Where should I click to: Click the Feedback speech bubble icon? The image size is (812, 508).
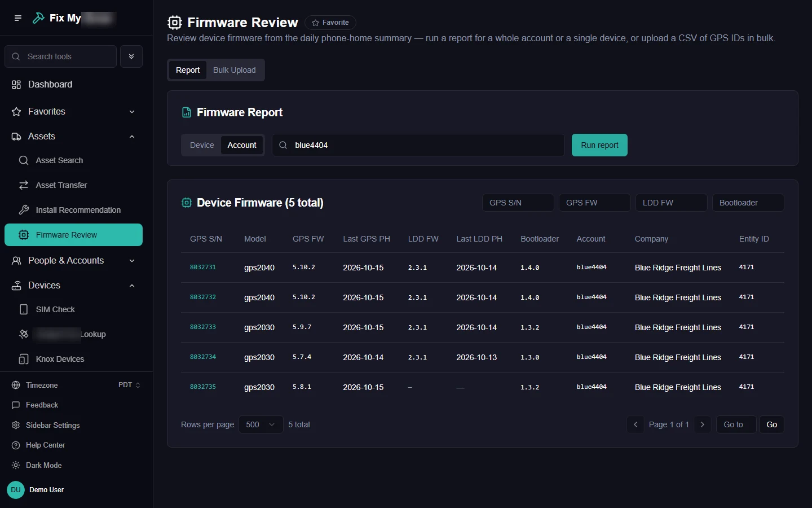click(16, 405)
